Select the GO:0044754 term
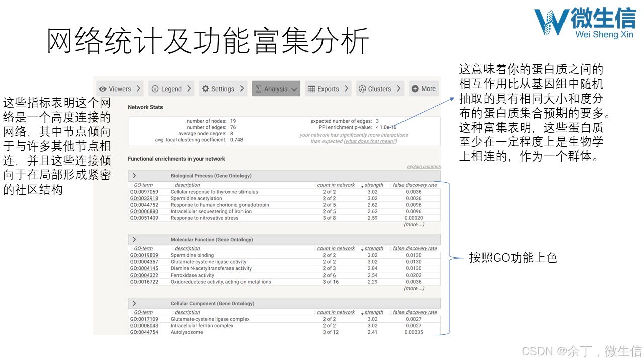This screenshot has height=362, width=644. point(144,332)
